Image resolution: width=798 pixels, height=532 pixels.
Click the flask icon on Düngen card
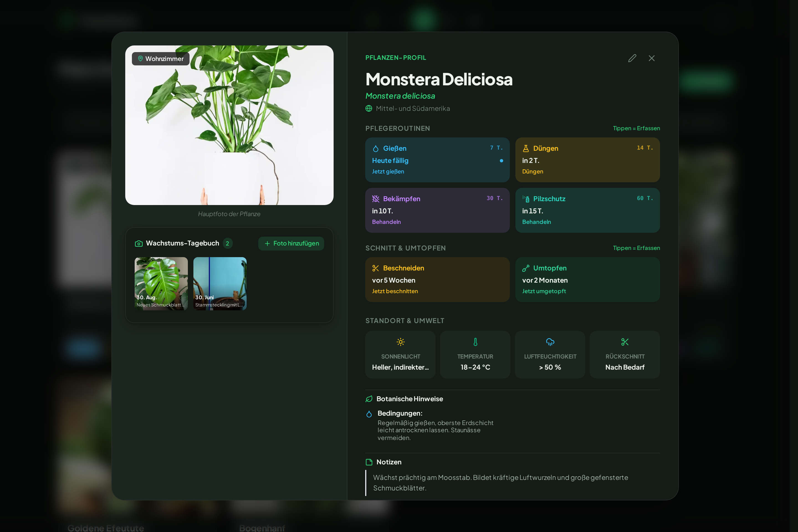point(526,148)
